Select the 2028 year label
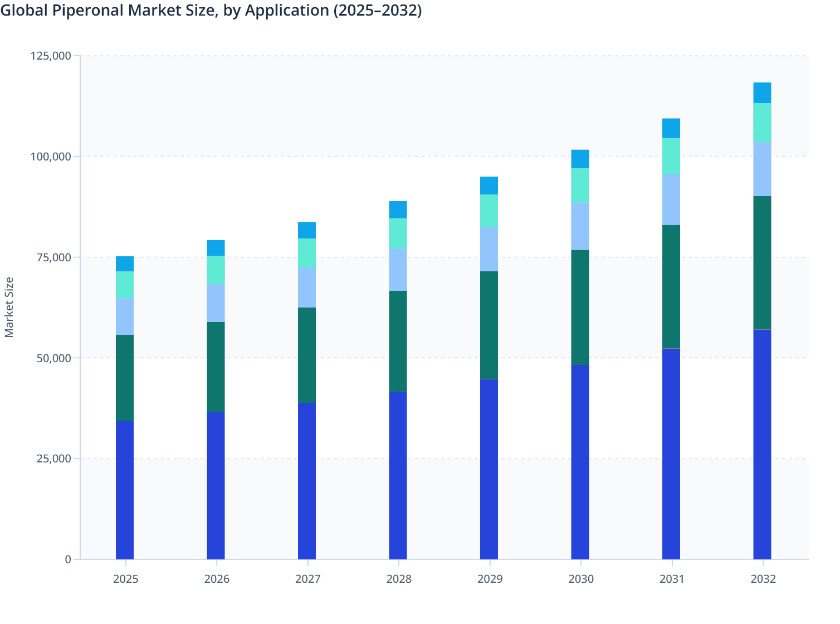 (399, 579)
